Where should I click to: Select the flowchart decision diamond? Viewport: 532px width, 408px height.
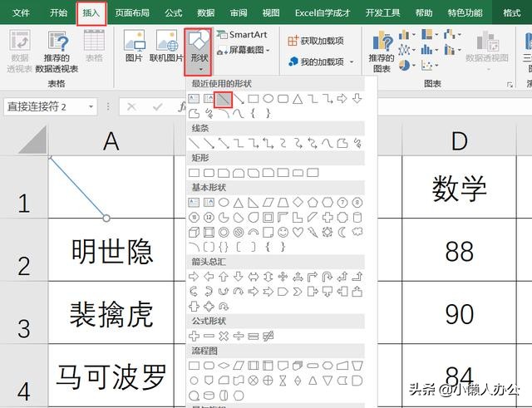[x=224, y=366]
